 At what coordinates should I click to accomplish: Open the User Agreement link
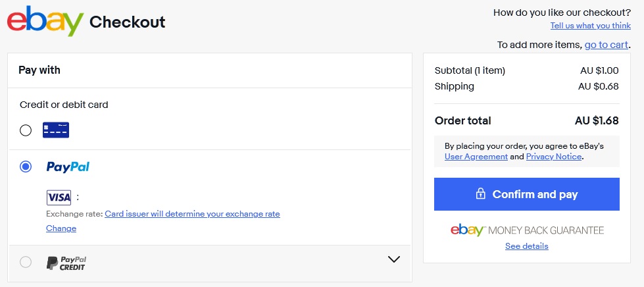pos(476,156)
